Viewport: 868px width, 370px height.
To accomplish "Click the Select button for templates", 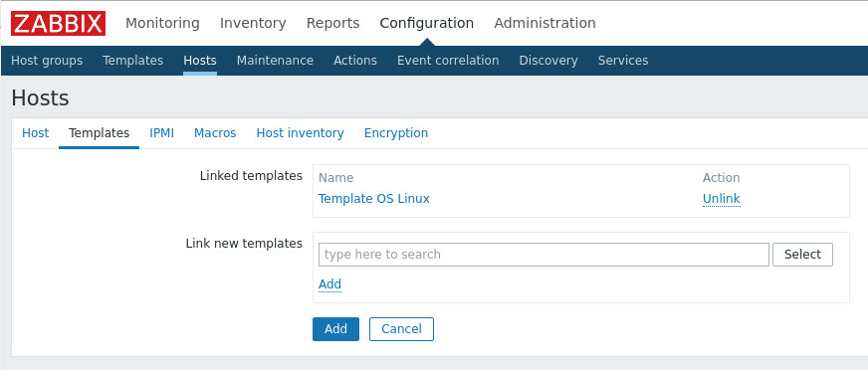I will click(x=802, y=255).
